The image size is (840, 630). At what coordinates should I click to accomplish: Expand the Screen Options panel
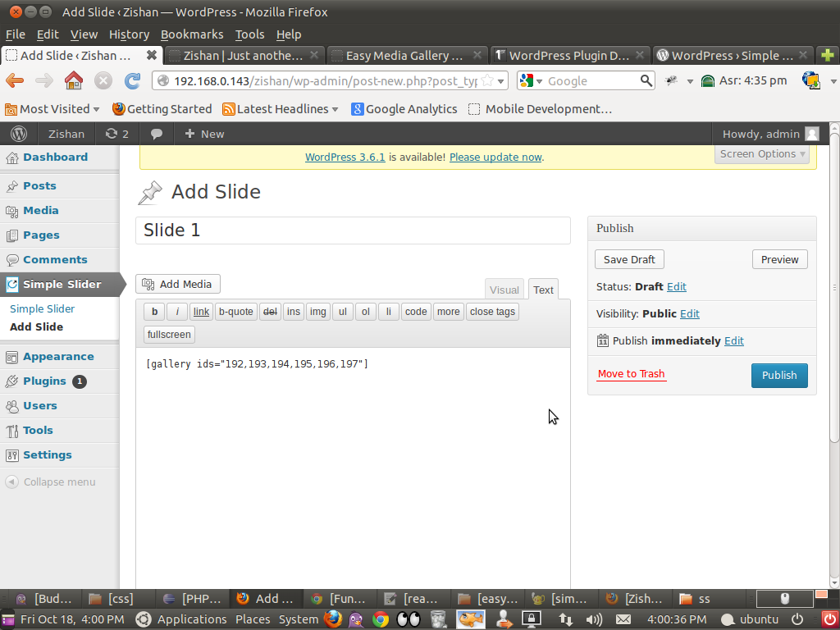click(762, 154)
